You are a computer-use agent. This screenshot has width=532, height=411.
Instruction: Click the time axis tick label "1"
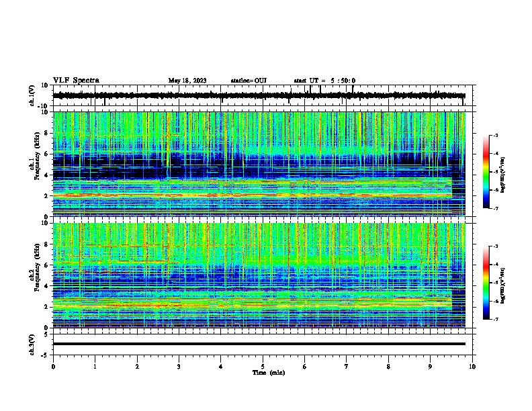point(95,367)
